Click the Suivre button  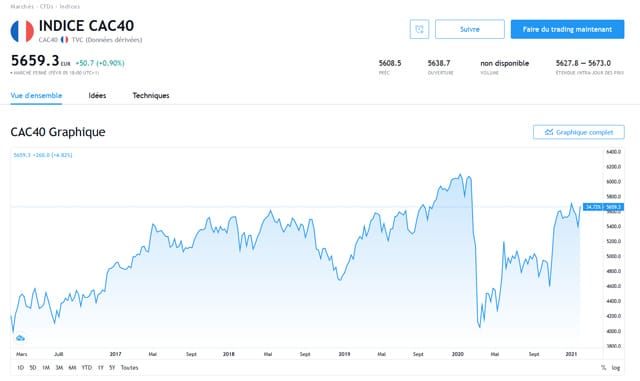pyautogui.click(x=469, y=29)
